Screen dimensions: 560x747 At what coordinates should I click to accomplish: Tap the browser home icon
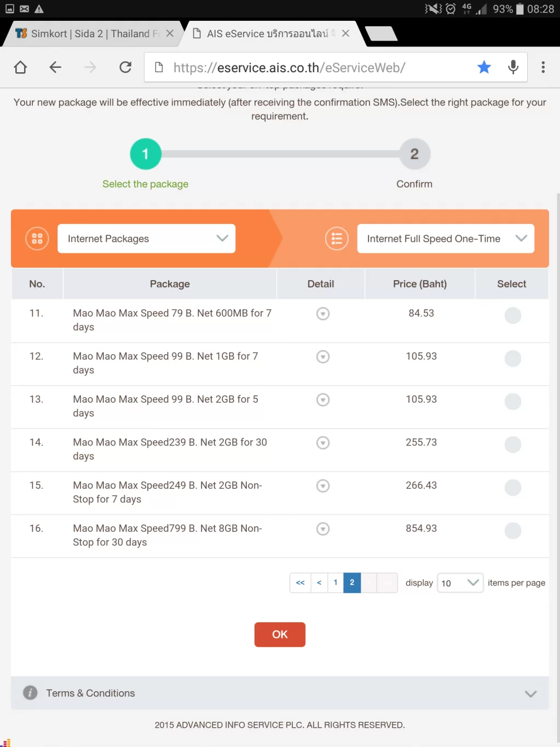[x=21, y=67]
